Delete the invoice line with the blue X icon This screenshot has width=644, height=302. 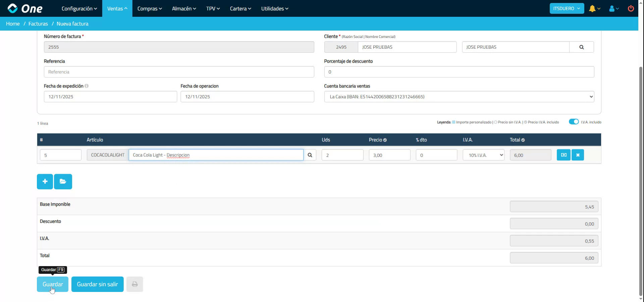[x=578, y=155]
